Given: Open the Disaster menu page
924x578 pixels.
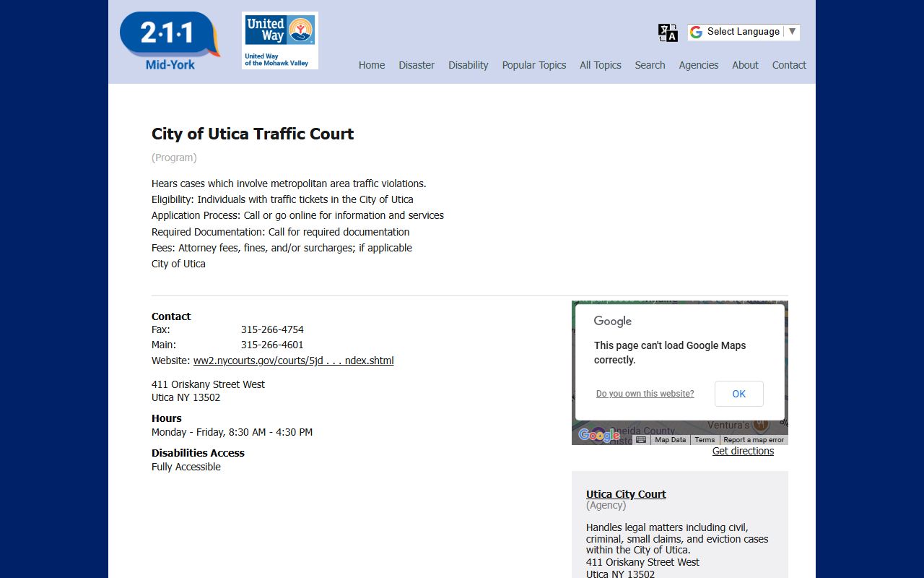Looking at the screenshot, I should coord(417,65).
